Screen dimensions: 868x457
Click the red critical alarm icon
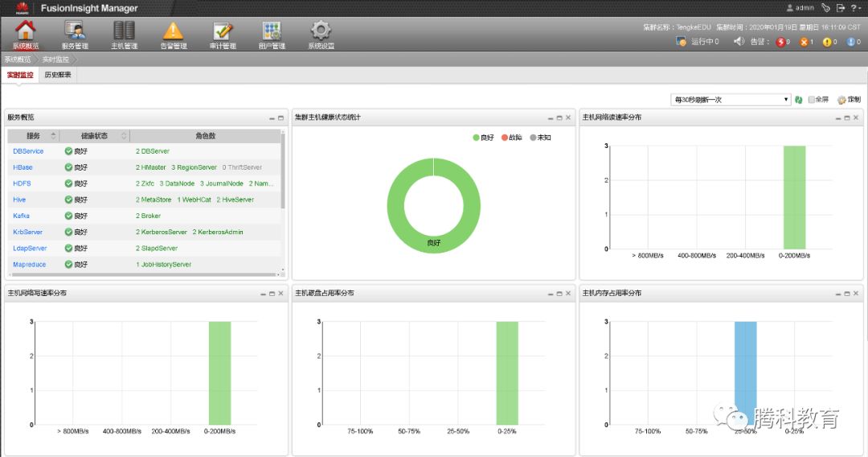780,42
